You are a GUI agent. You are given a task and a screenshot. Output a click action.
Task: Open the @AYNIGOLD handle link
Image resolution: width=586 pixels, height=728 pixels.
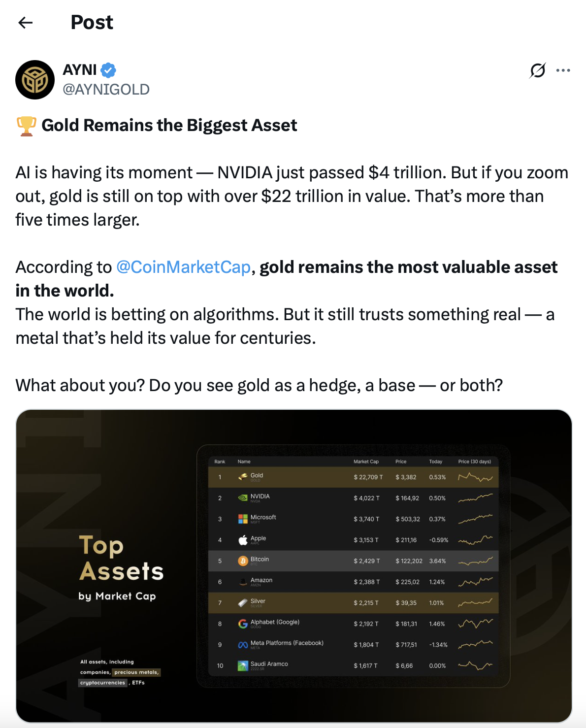point(106,89)
